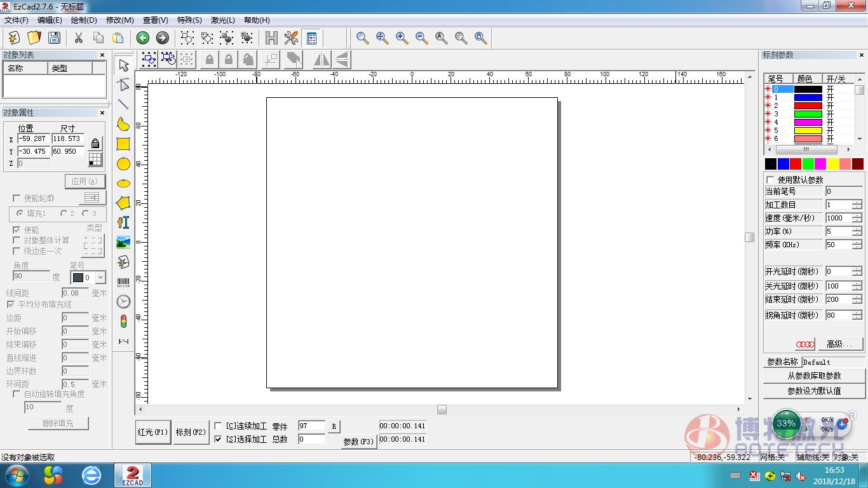The image size is (868, 488).
Task: Click 从参数库取参数 button
Action: coord(814,376)
